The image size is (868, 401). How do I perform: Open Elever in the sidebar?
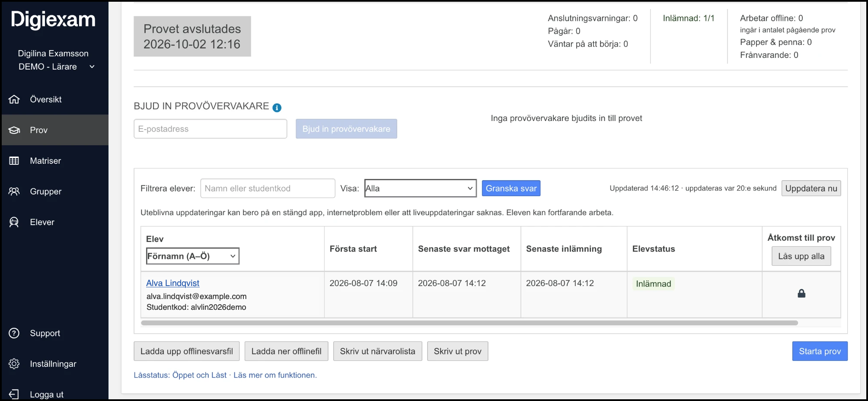(x=55, y=222)
